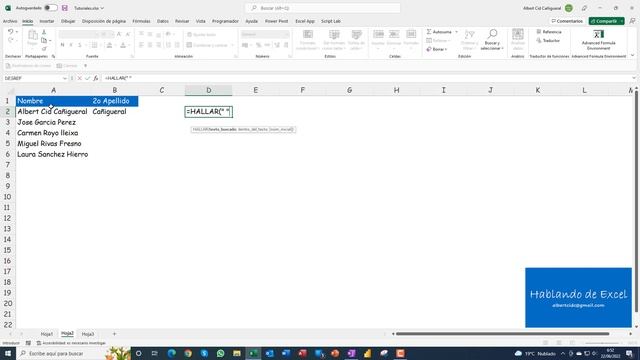
Task: Toggle Negrita bold formatting
Action: 62,45
